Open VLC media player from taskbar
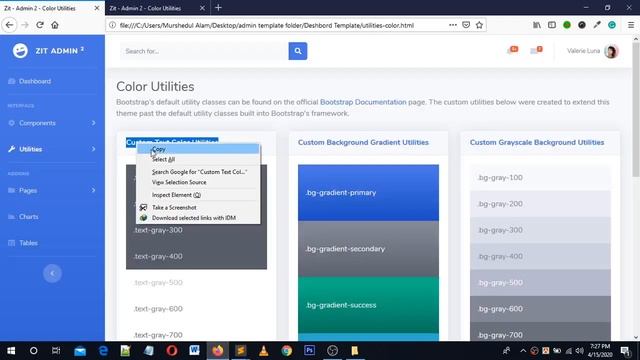This screenshot has width=640, height=360. coord(264,351)
